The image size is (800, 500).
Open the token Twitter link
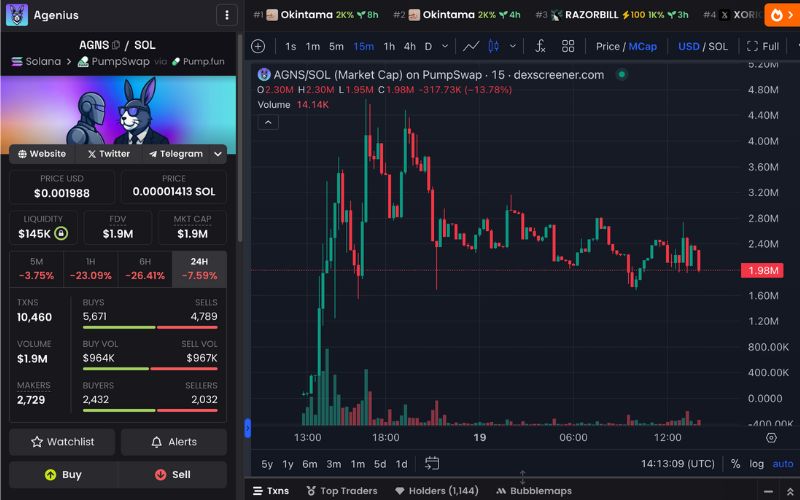coord(109,154)
